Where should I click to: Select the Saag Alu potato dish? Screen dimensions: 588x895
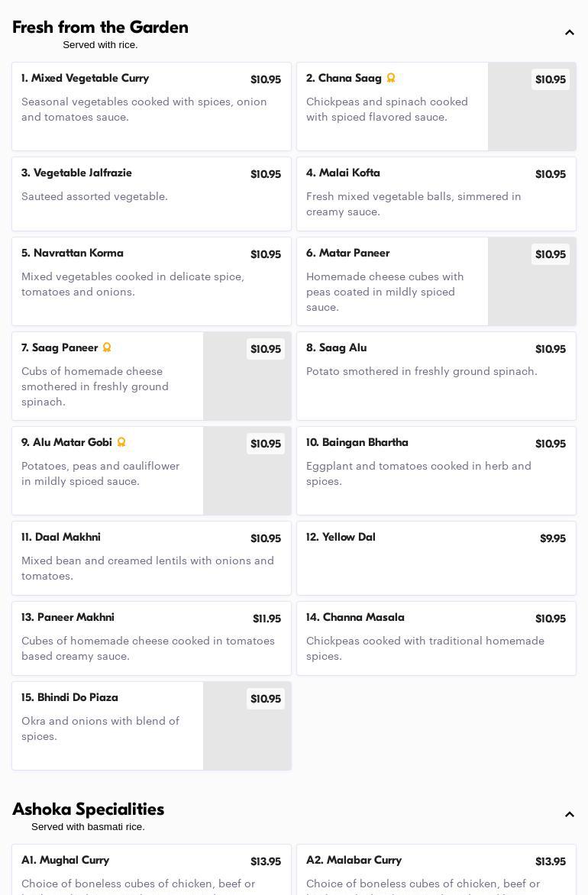436,376
